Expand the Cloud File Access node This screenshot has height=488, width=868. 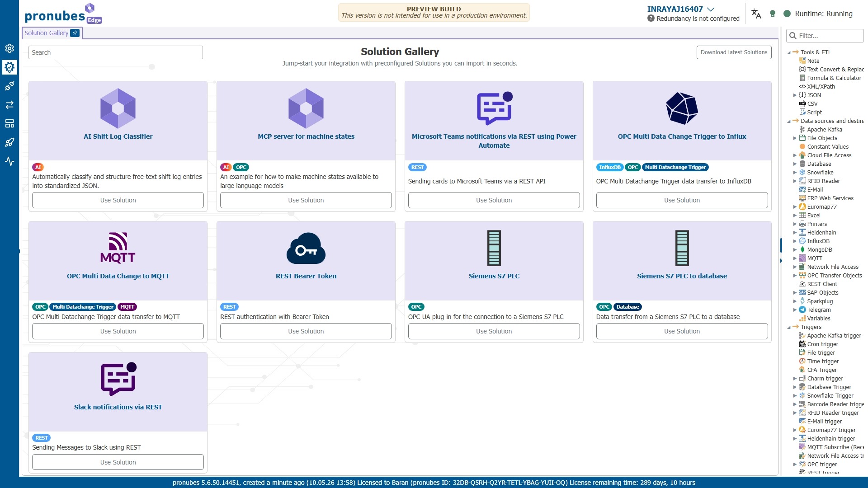[x=795, y=155]
